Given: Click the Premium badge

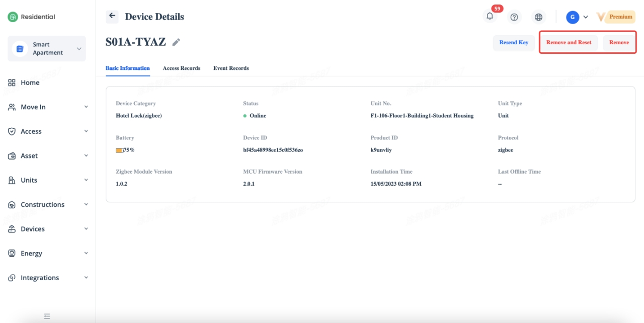Looking at the screenshot, I should point(620,17).
